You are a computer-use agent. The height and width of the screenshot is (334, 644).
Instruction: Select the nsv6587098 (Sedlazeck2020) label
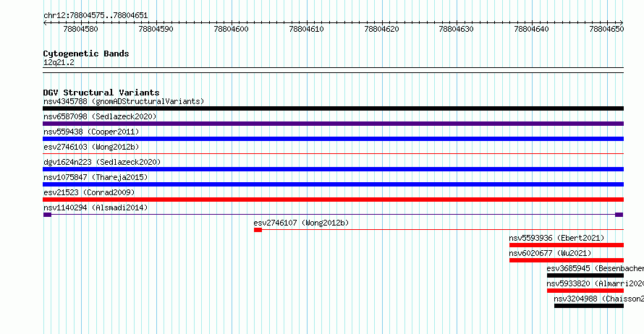[x=100, y=116]
